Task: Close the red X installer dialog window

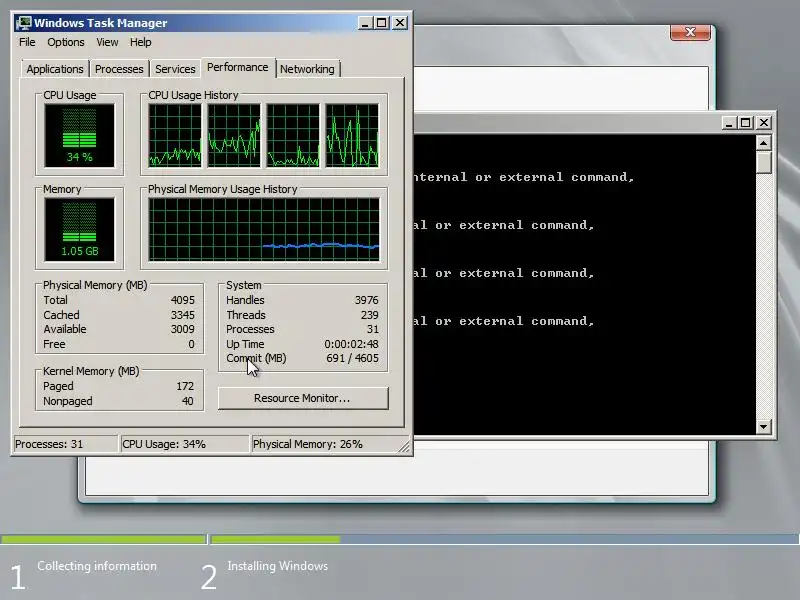Action: pos(690,32)
